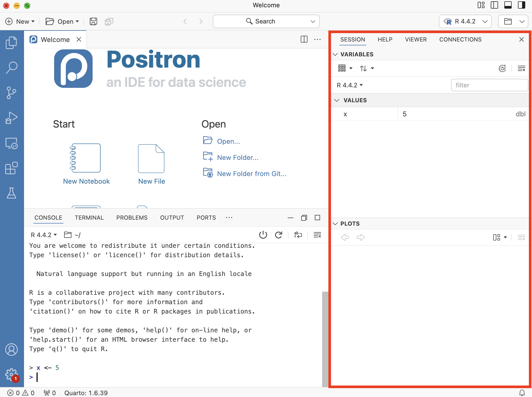This screenshot has height=397, width=532.
Task: Toggle bottom panel visibility
Action: [508, 5]
